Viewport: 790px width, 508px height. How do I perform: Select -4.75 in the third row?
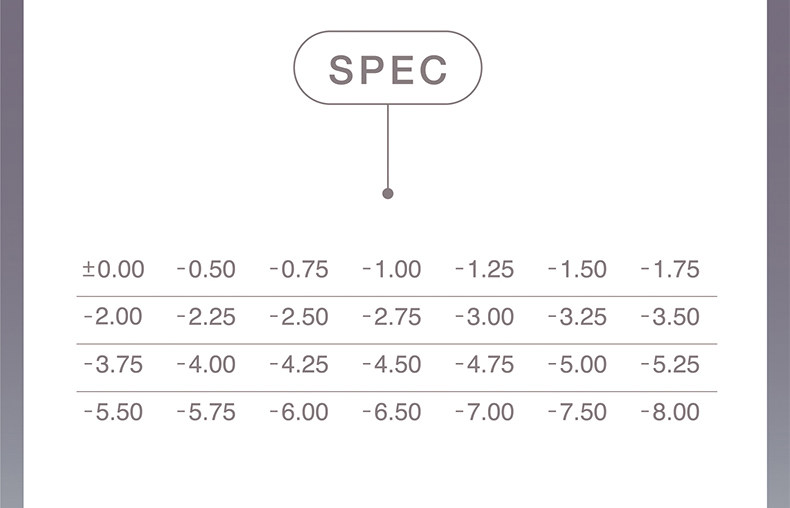point(484,365)
